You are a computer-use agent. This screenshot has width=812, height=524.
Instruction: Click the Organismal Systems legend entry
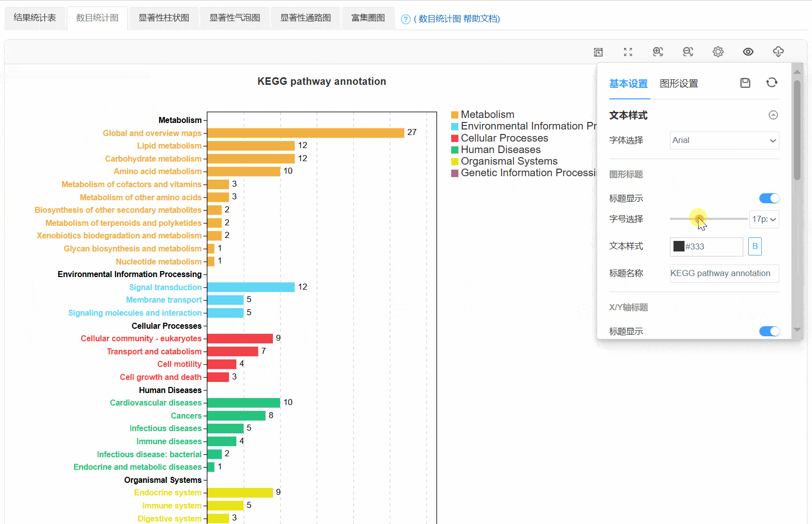point(504,161)
